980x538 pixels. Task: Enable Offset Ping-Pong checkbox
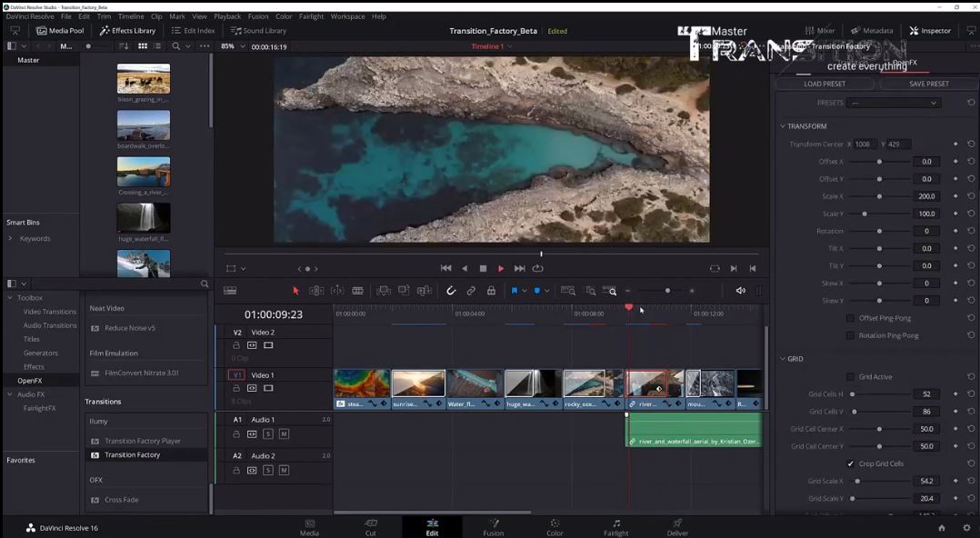coord(850,318)
